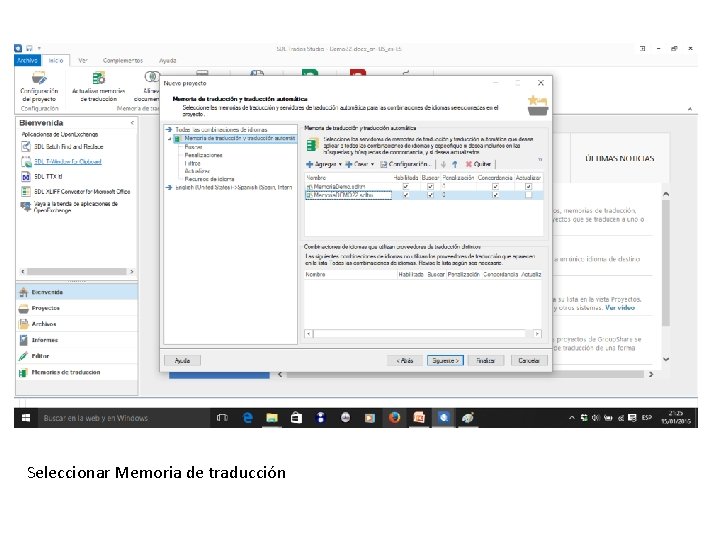Screen dimensions: 720x540
Task: Open Editor view in navigation pane
Action: pyautogui.click(x=77, y=356)
